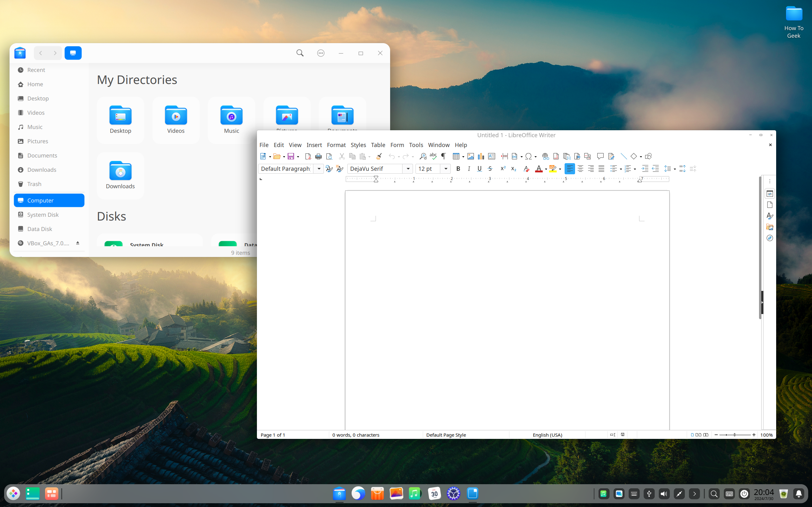
Task: Click the Bold formatting icon
Action: pyautogui.click(x=458, y=169)
